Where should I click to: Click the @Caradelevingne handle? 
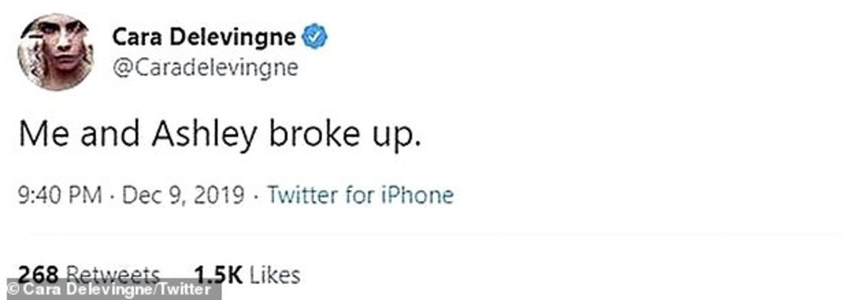(x=205, y=69)
